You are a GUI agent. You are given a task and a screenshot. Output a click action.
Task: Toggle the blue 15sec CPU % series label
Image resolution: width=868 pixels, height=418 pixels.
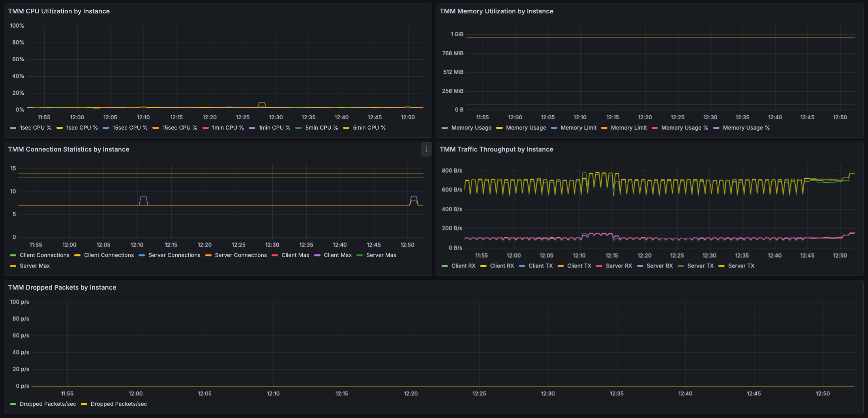click(x=130, y=128)
